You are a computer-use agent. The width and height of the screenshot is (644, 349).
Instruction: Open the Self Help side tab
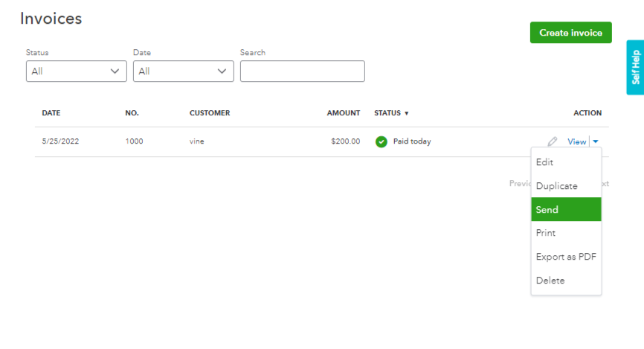coord(635,68)
